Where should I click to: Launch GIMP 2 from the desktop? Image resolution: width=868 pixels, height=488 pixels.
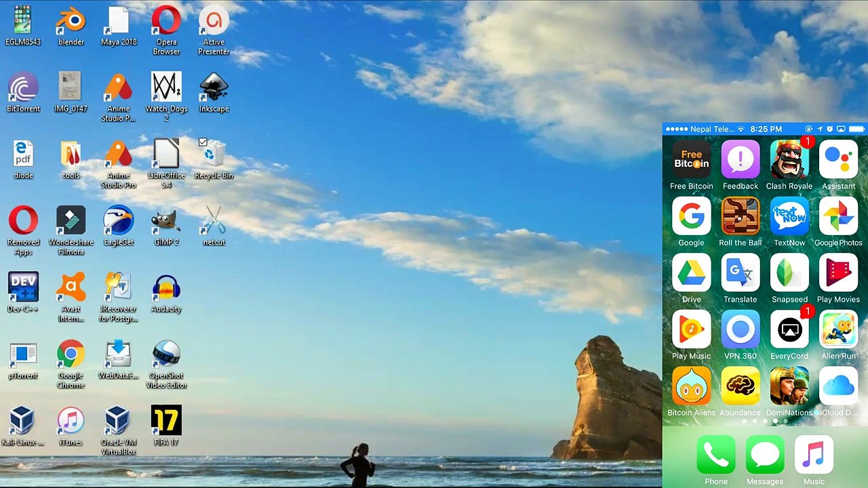(x=166, y=221)
